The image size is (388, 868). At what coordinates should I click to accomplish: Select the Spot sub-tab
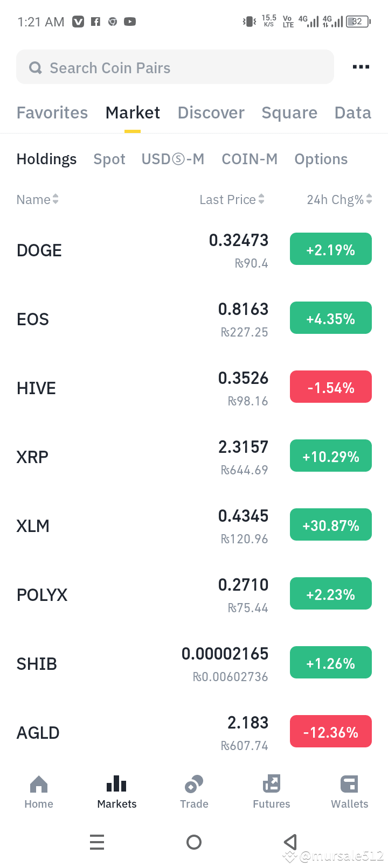(x=109, y=159)
